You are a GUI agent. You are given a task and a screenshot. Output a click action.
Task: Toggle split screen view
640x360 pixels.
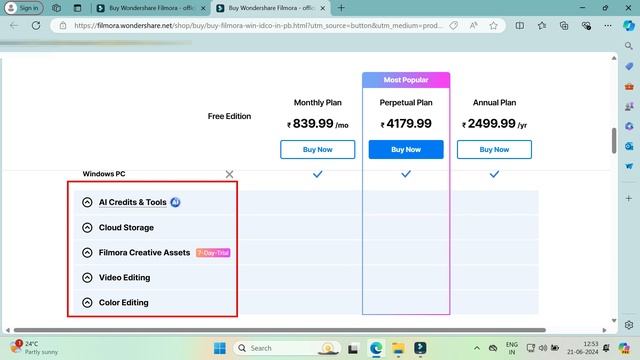pos(520,26)
